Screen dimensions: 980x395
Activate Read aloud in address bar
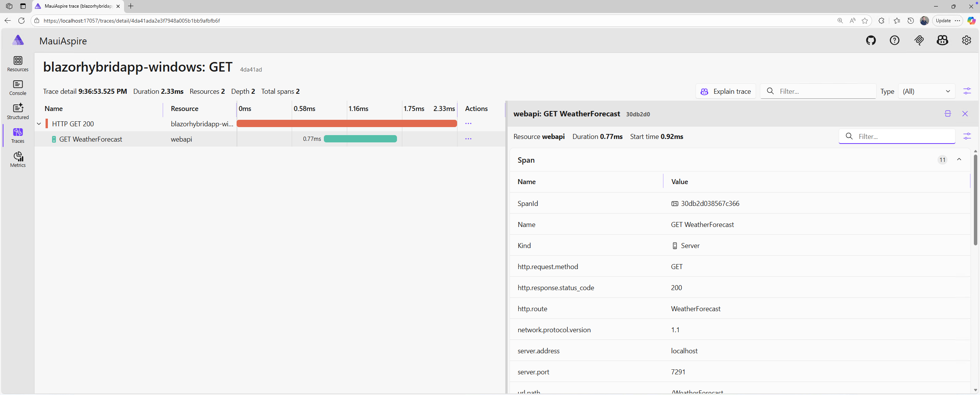click(853, 21)
